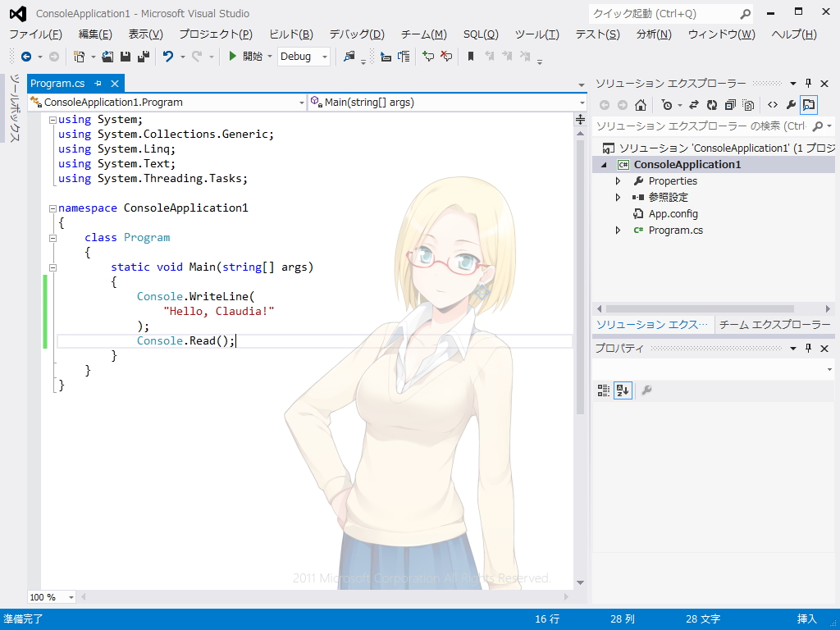Toggle Preview Selected Items in Solution Explorer
Viewport: 840px width, 630px height.
808,105
